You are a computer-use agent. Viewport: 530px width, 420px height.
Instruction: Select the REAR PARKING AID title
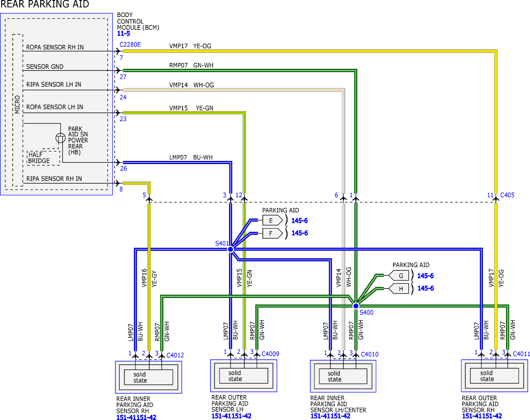[45, 4]
